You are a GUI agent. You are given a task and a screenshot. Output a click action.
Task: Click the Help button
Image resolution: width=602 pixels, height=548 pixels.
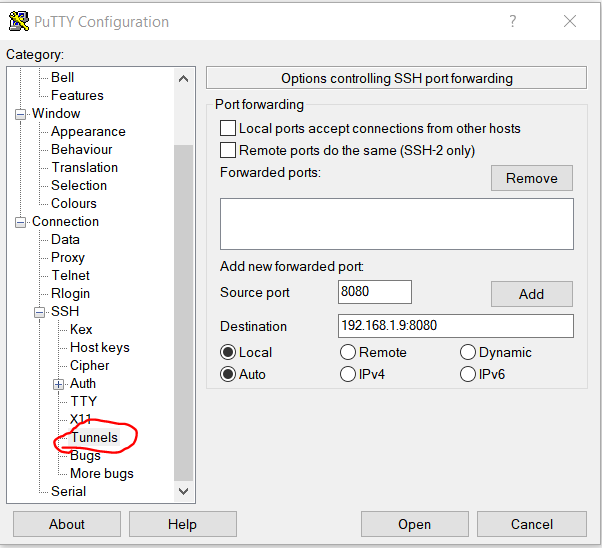183,524
